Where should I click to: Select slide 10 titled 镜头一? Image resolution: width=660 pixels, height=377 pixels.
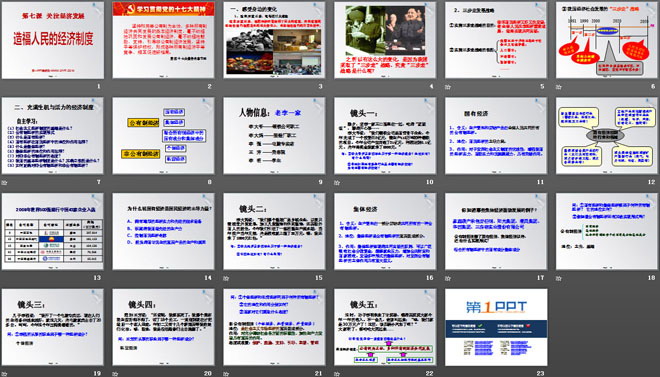(x=385, y=135)
